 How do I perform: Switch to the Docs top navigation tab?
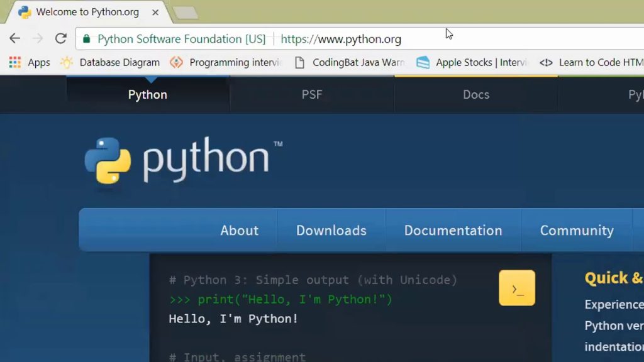(x=477, y=94)
